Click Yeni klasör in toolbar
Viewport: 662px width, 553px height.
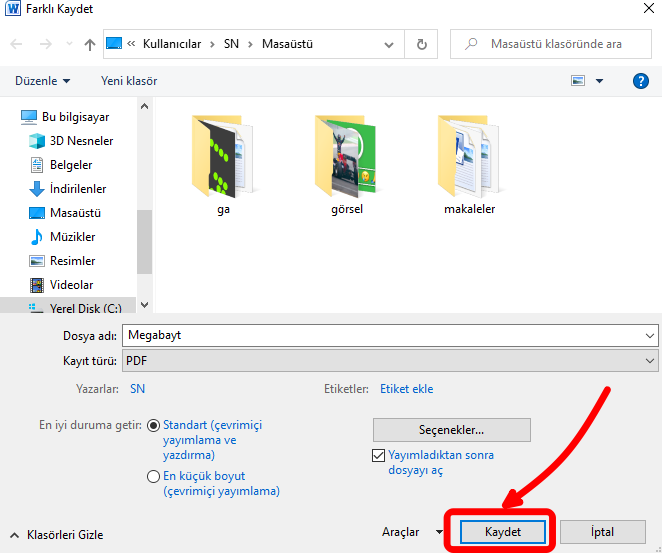pos(129,81)
